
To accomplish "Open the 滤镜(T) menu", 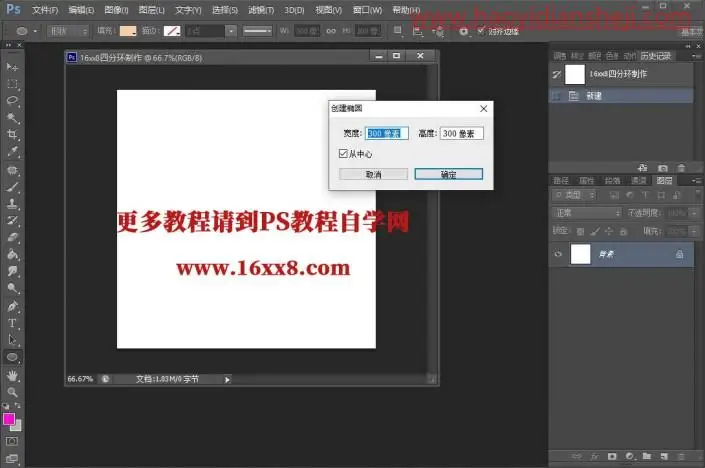I will click(261, 10).
